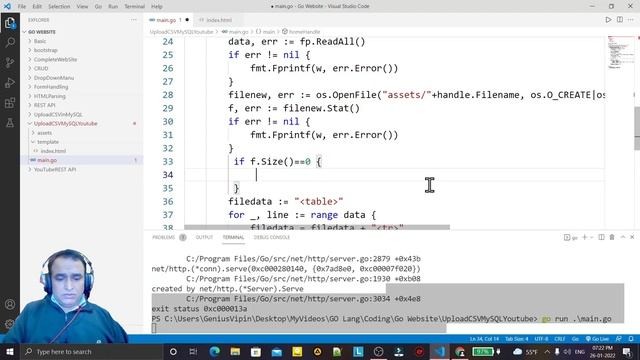Open the View menu
This screenshot has width=640, height=360.
[82, 7]
